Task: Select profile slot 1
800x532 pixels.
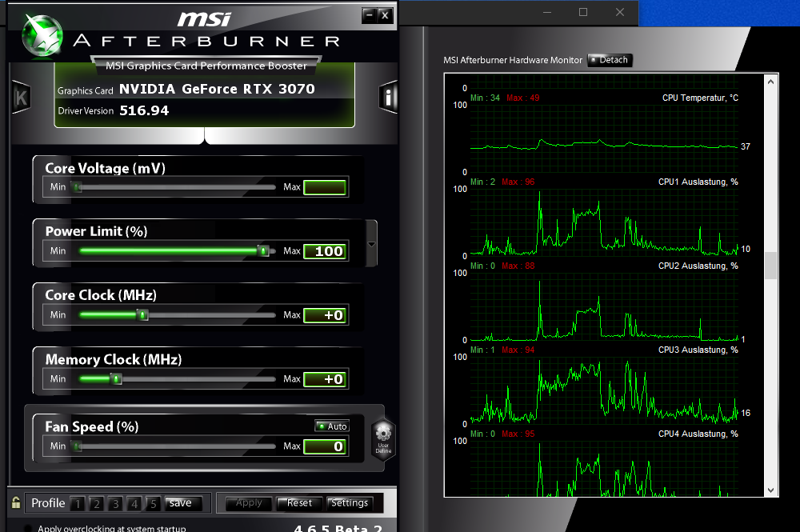Action: [77, 504]
